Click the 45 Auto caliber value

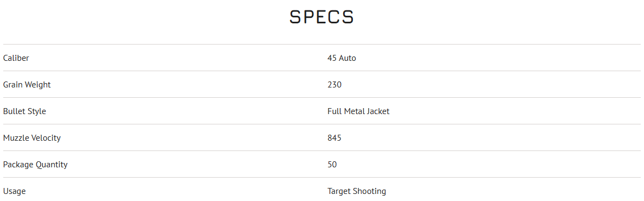(342, 58)
